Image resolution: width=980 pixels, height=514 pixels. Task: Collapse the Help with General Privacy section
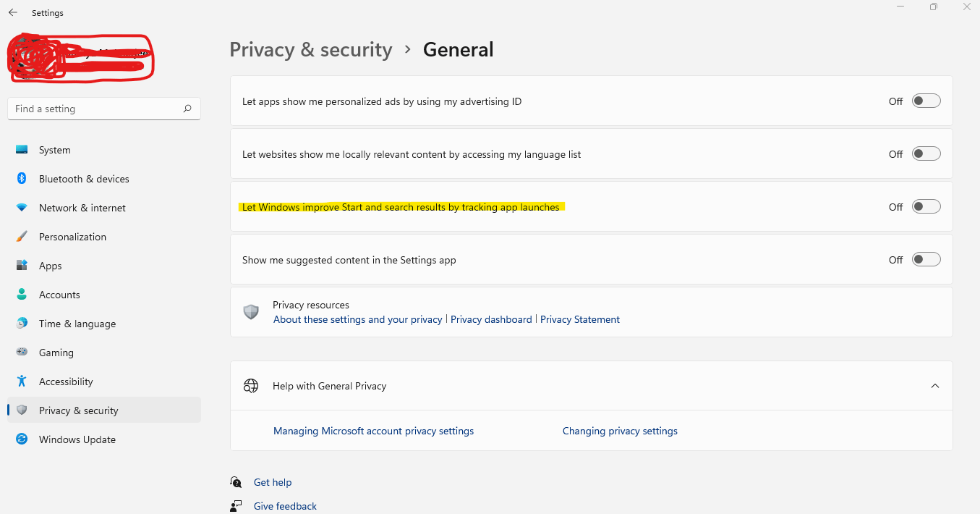(x=935, y=386)
